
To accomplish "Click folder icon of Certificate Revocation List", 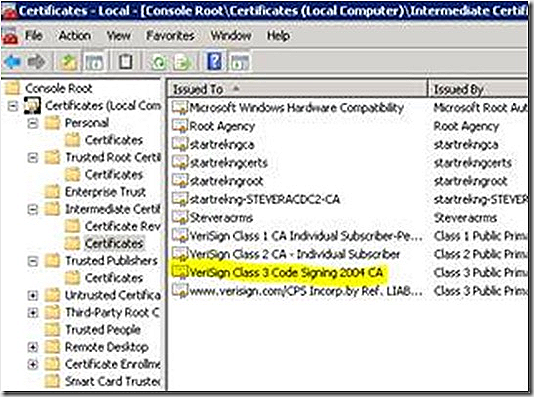I will (x=73, y=226).
